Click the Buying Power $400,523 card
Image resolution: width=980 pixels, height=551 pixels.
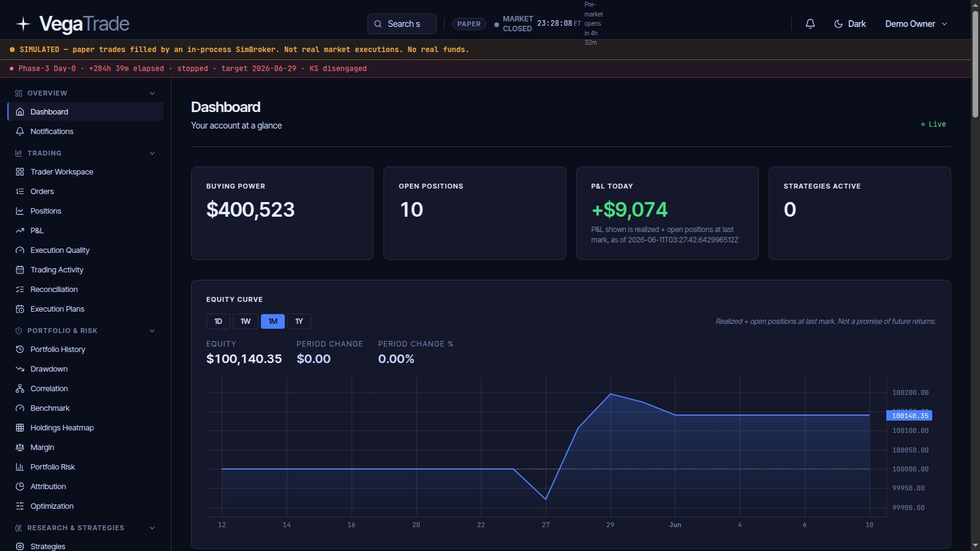click(282, 213)
